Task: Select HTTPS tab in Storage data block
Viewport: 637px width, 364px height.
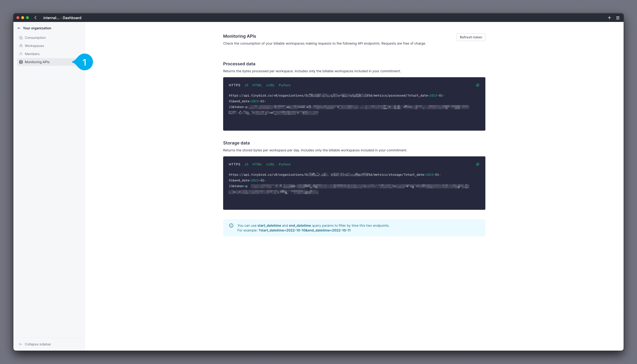Action: 235,164
